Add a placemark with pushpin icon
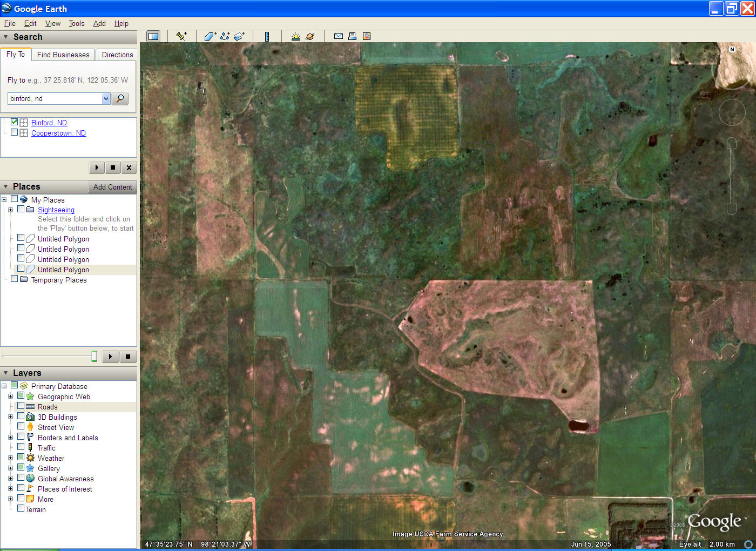The image size is (756, 551). [181, 36]
